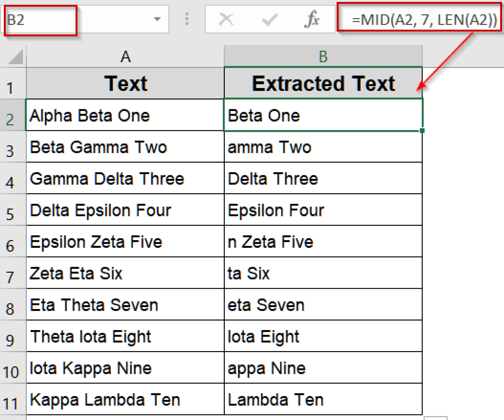
Task: Click the cell with text Zeta Eta Six
Action: click(x=125, y=273)
